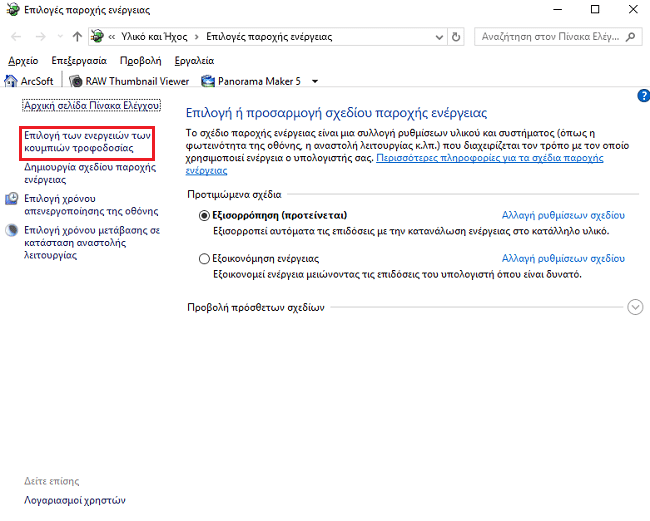Viewport: 650px width, 521px height.
Task: Open the blue Help question mark icon
Action: (x=642, y=96)
